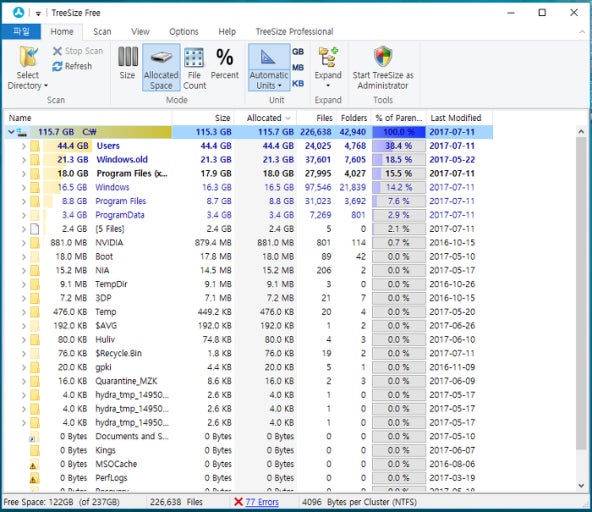Click the scroll down arrow of list
This screenshot has width=592, height=512.
(x=581, y=486)
